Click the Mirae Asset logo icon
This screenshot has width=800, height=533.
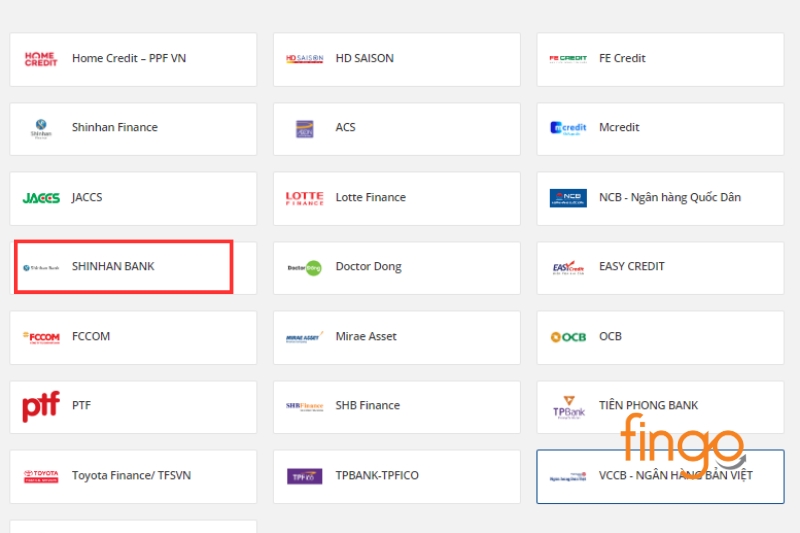click(x=305, y=337)
